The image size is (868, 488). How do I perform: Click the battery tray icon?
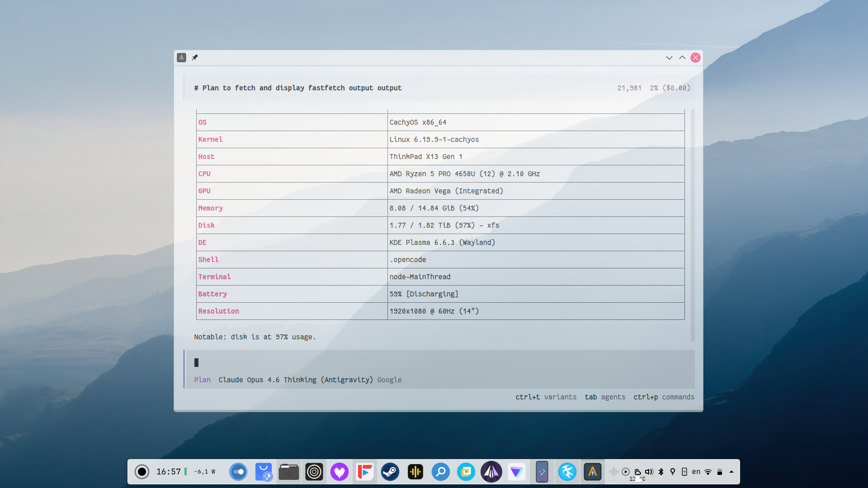point(720,472)
